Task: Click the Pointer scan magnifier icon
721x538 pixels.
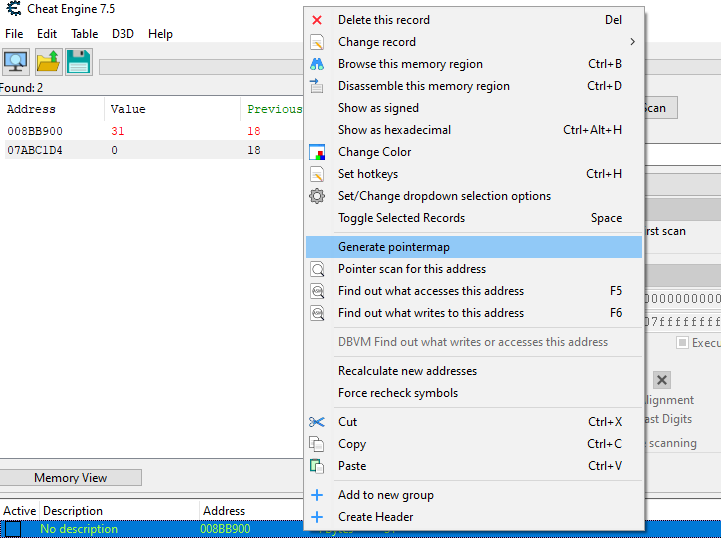Action: [317, 269]
